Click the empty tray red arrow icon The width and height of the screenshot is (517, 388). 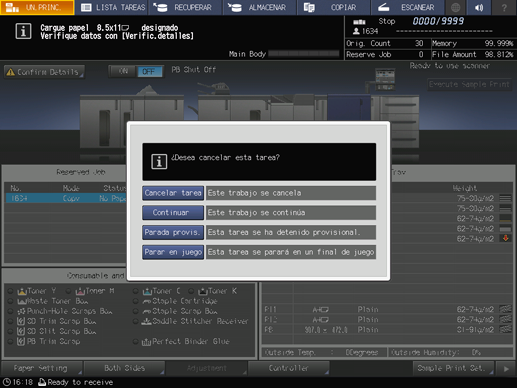tap(506, 238)
